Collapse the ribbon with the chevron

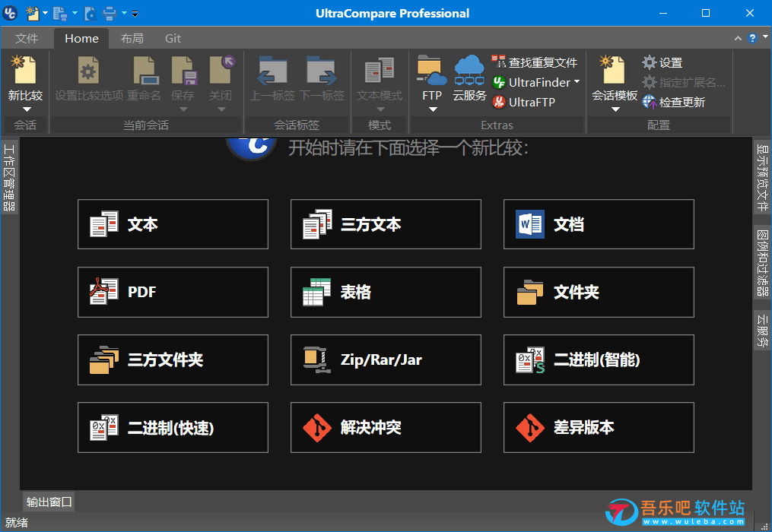point(738,38)
